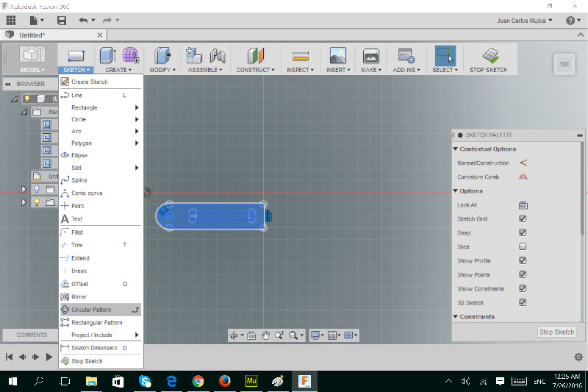The image size is (588, 392).
Task: Click the Pan hand icon
Action: (x=265, y=335)
